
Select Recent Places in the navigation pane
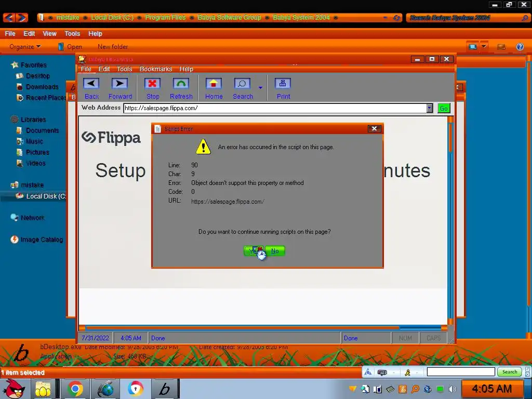(42, 98)
